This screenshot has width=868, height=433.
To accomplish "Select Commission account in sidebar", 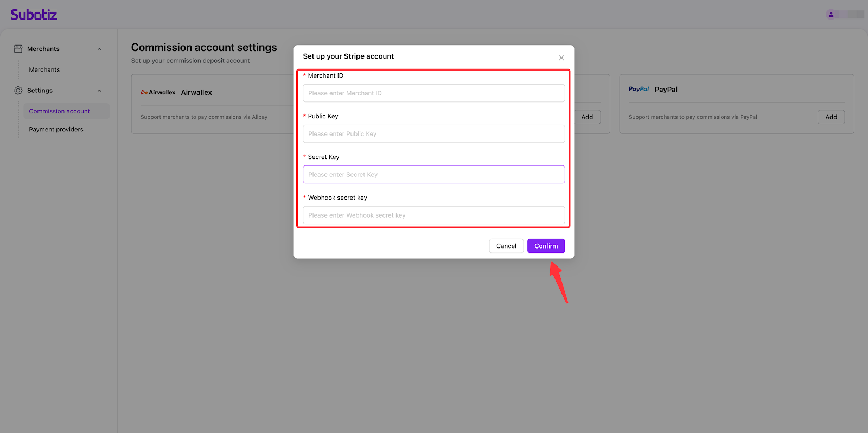I will [x=60, y=111].
